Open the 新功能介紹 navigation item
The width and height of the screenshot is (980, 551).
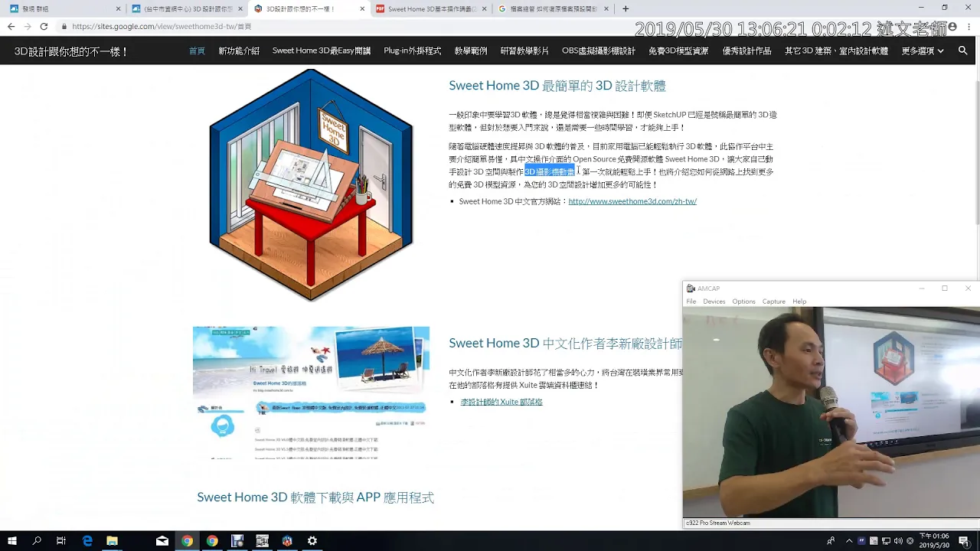tap(239, 51)
